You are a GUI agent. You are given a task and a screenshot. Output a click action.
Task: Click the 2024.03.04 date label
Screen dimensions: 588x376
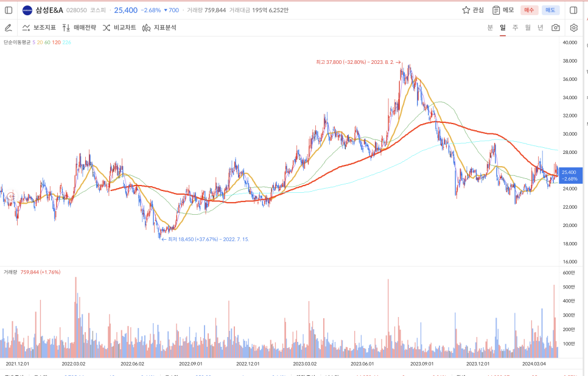(x=534, y=364)
